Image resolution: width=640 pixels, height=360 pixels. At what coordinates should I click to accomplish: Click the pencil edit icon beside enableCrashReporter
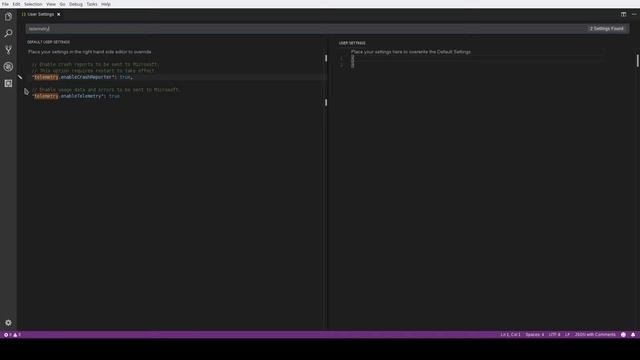(20, 77)
